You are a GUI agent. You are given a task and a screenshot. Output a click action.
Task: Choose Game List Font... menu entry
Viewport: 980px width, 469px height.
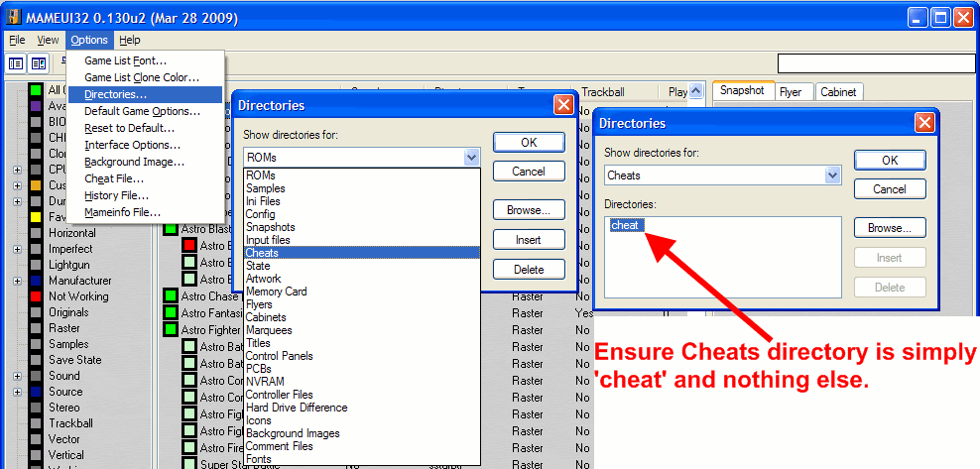pyautogui.click(x=145, y=60)
